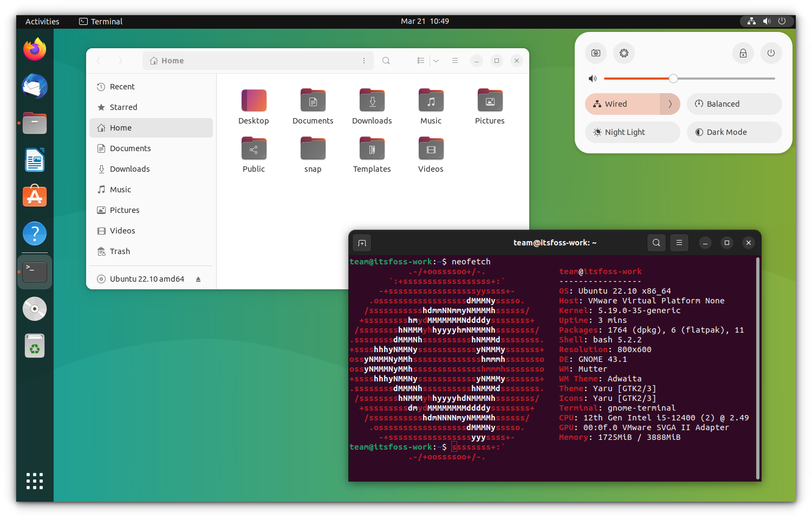Enable Dark Mode
812x519 pixels.
[x=734, y=132]
